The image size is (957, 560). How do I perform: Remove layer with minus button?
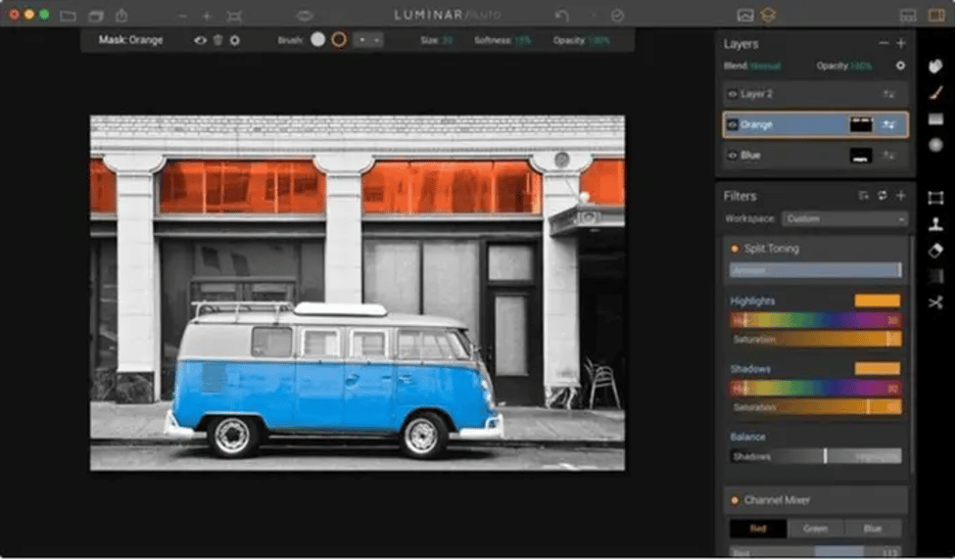[x=884, y=43]
